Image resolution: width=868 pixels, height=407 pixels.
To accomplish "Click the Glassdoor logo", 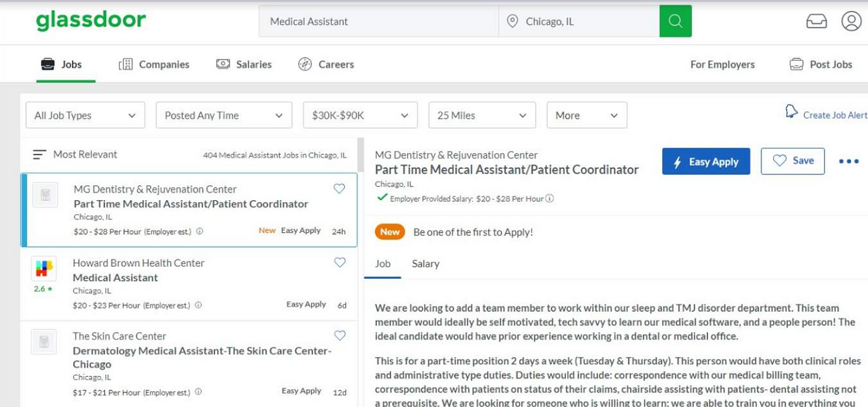I will coord(91,20).
